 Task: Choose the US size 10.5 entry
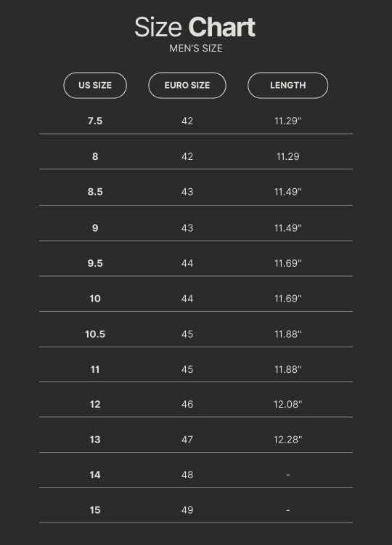[x=95, y=334]
